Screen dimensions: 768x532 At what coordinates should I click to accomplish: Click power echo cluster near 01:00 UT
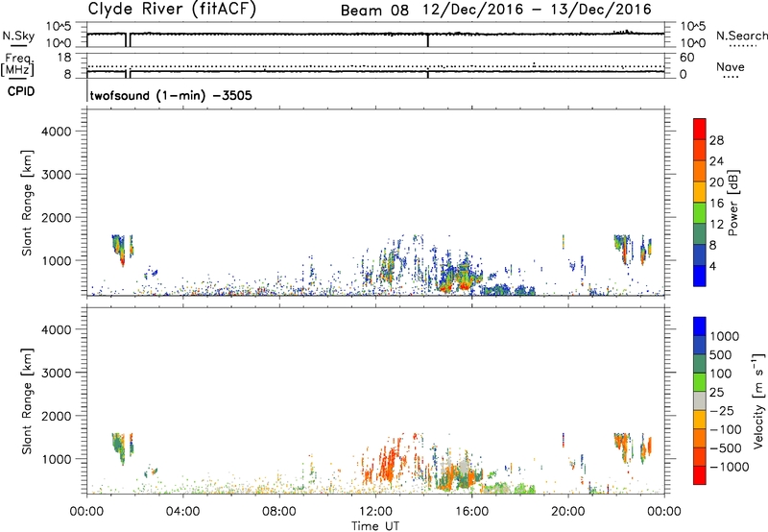[x=119, y=249]
